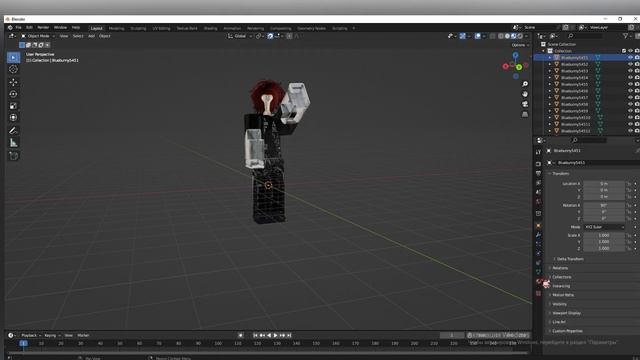Click the Location X value field
The image size is (640, 360).
[x=604, y=184]
